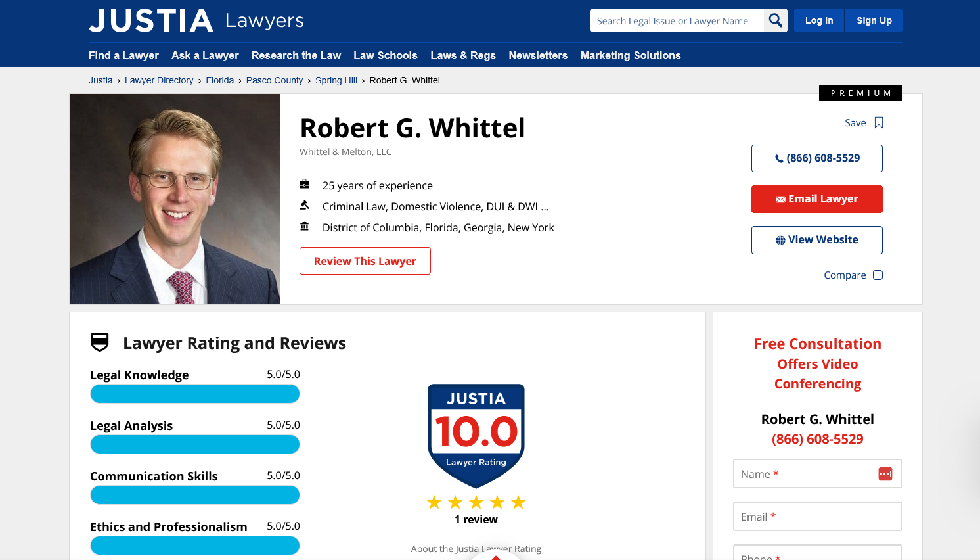Click the Legal Knowledge rating bar
Viewport: 980px width, 560px height.
pyautogui.click(x=195, y=394)
